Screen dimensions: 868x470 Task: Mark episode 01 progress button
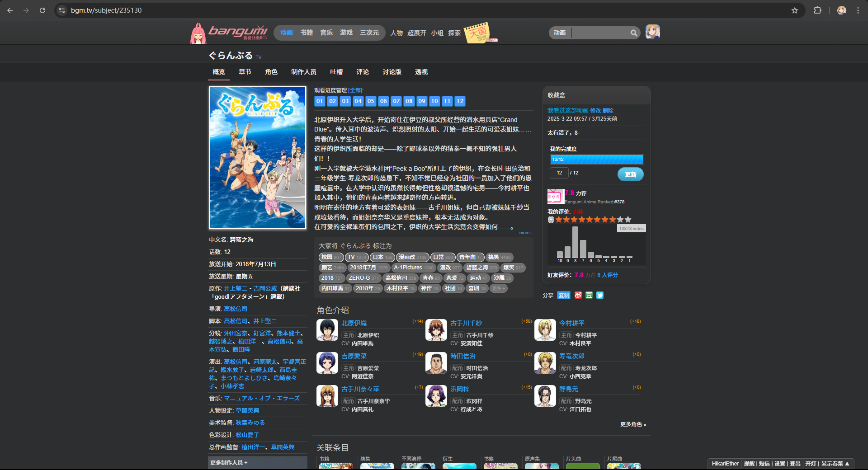[320, 101]
